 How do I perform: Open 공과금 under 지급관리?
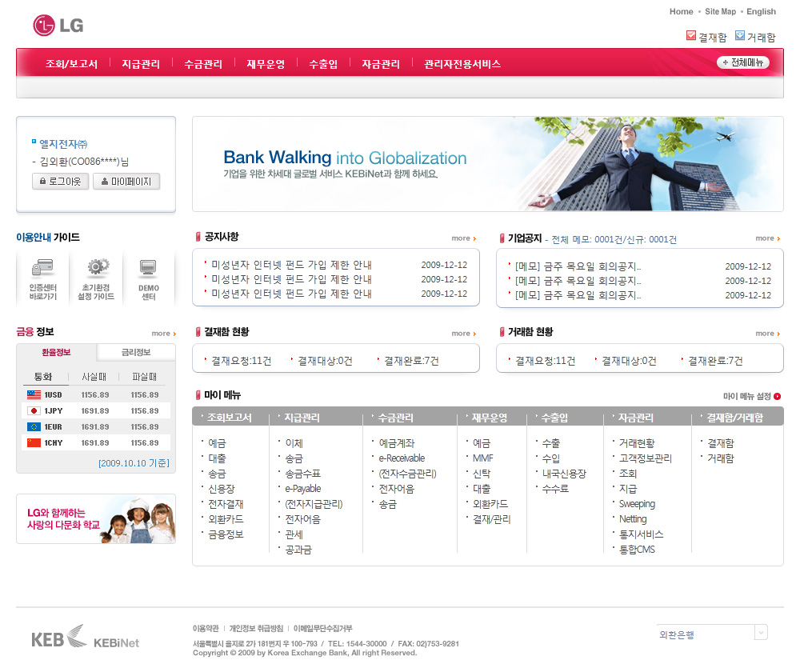click(x=298, y=550)
